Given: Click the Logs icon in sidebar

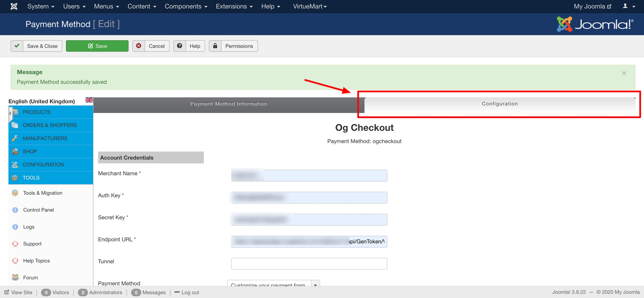Looking at the screenshot, I should 15,227.
